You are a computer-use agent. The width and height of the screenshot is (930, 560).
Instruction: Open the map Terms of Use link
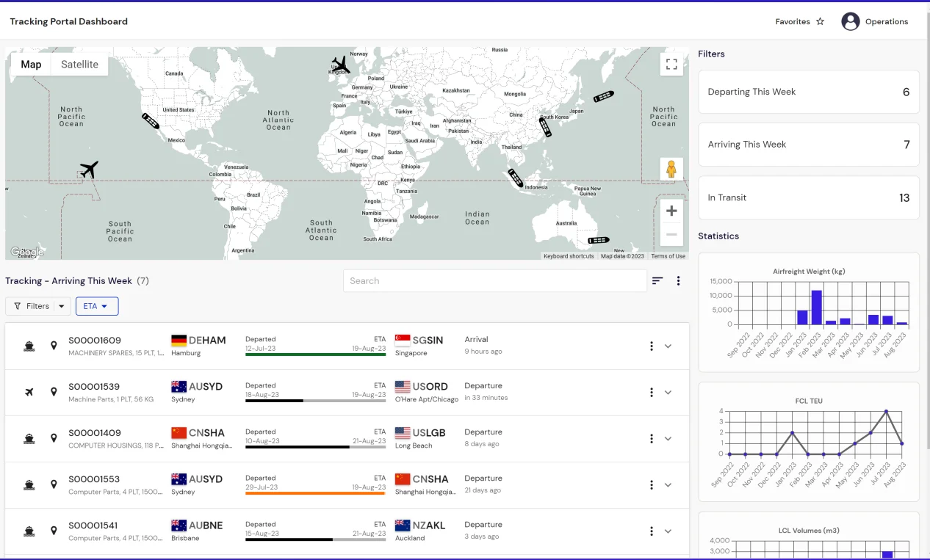point(668,256)
